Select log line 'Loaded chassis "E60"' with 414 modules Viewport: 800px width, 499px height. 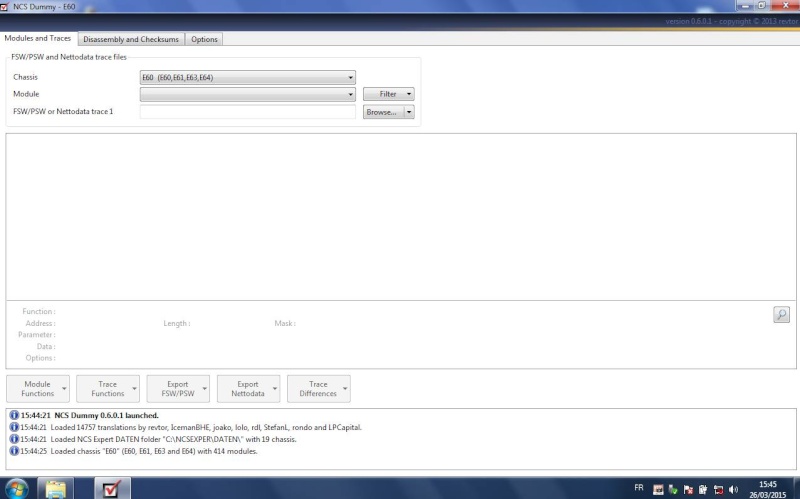click(x=154, y=451)
